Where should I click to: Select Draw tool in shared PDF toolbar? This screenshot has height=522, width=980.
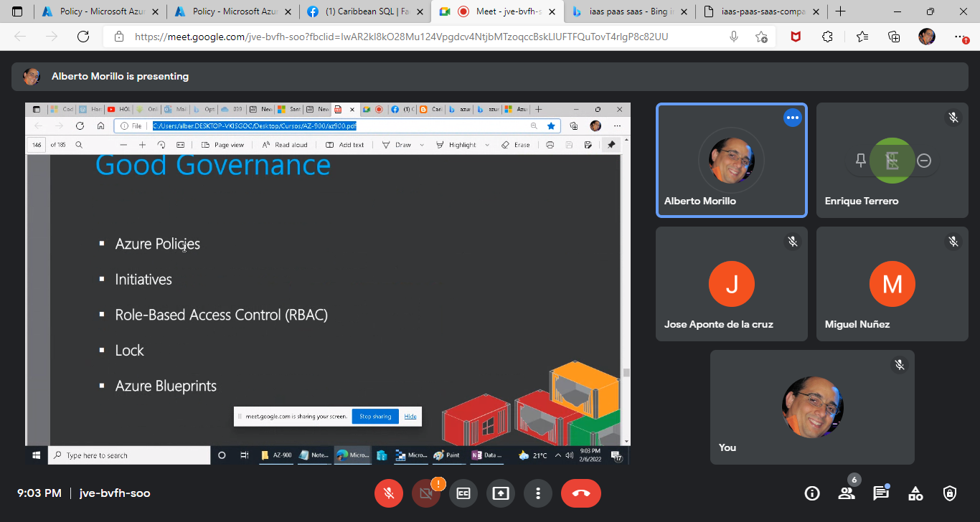397,145
